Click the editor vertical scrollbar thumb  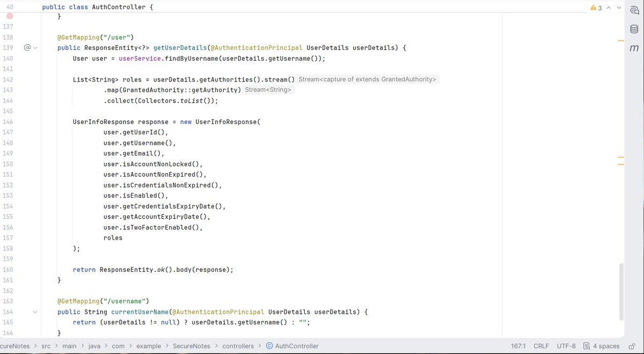621,292
